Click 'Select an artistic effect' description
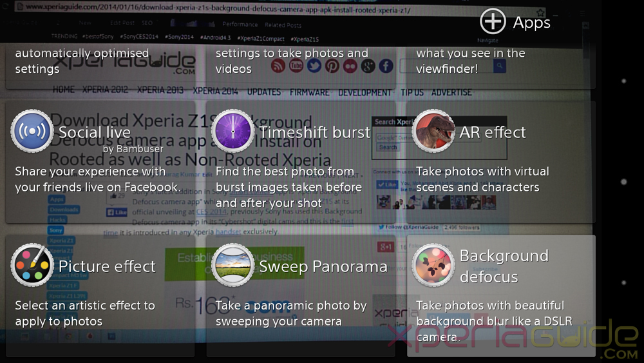 coord(85,313)
